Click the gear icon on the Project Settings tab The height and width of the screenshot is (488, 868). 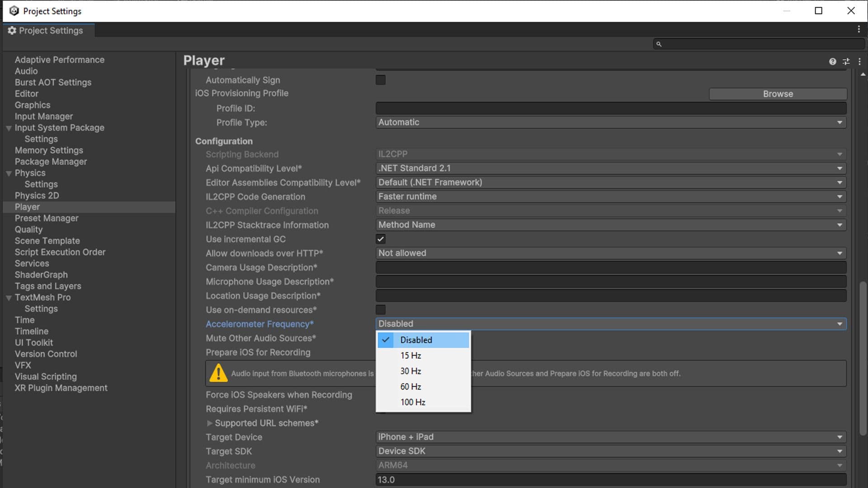click(x=12, y=30)
